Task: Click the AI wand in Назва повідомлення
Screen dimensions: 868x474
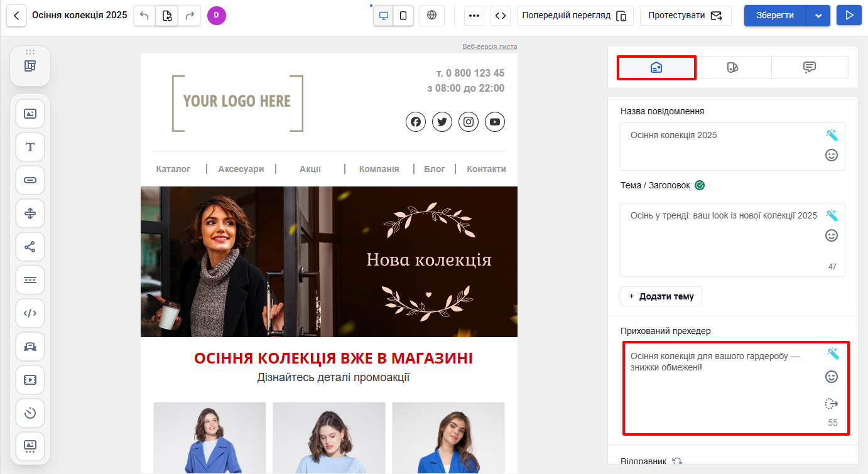Action: click(832, 135)
